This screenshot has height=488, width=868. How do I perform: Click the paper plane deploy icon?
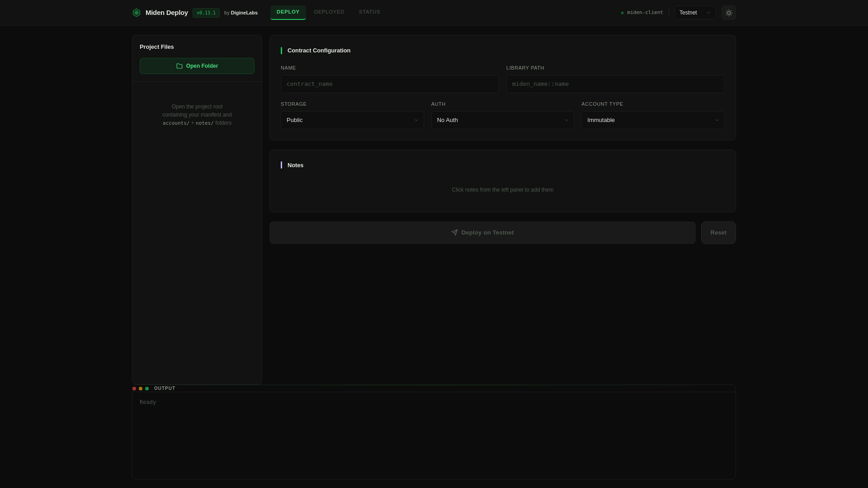click(x=454, y=233)
